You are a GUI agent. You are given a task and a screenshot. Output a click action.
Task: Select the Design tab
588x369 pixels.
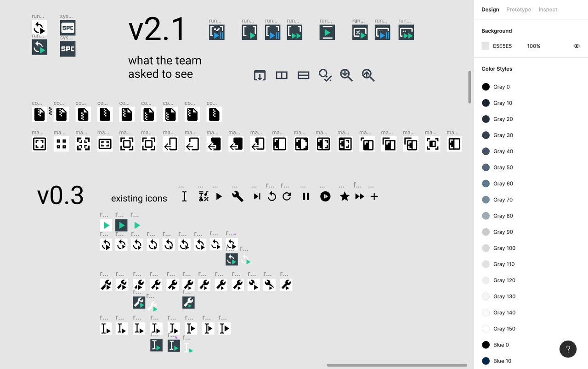[x=490, y=10]
